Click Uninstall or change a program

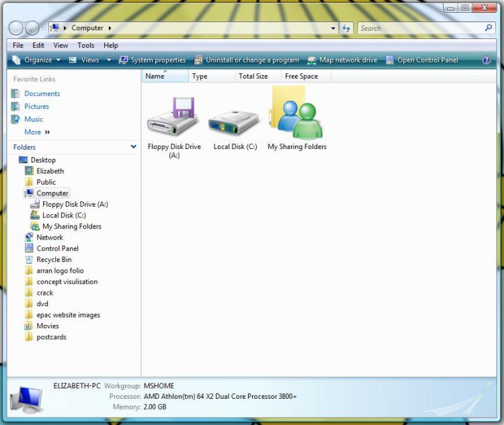[247, 60]
